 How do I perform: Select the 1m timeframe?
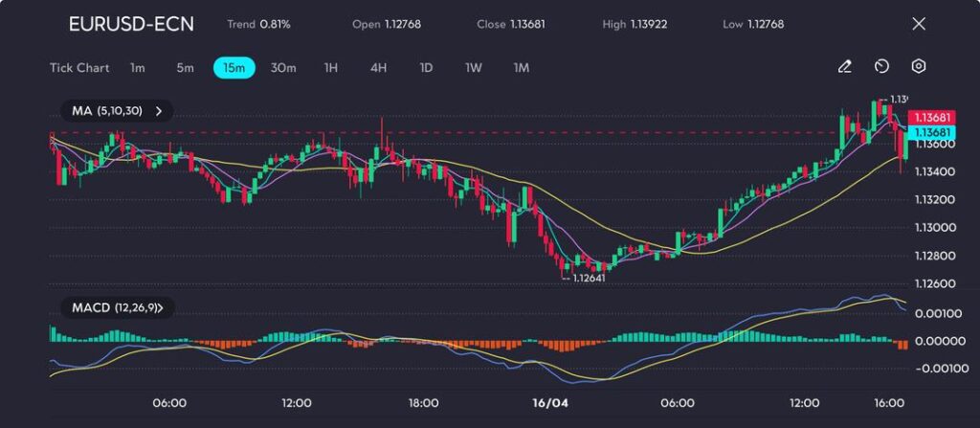pyautogui.click(x=138, y=68)
